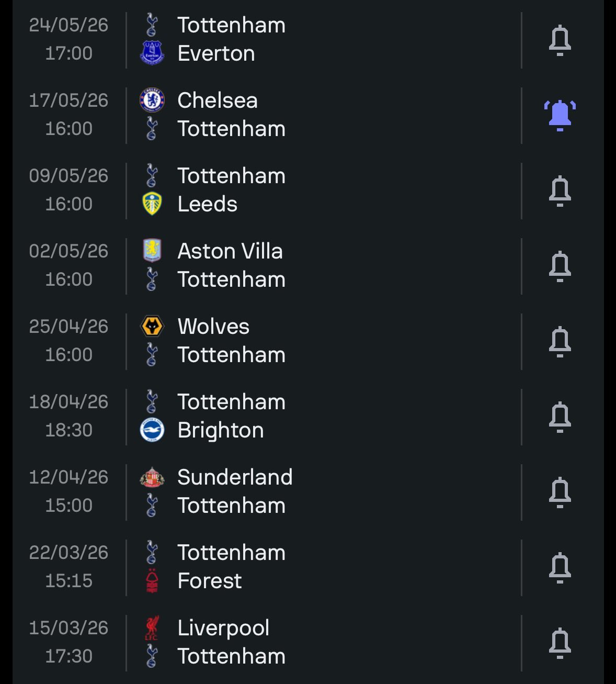Click the Chelsea club badge
Image resolution: width=616 pixels, height=684 pixels.
152,100
